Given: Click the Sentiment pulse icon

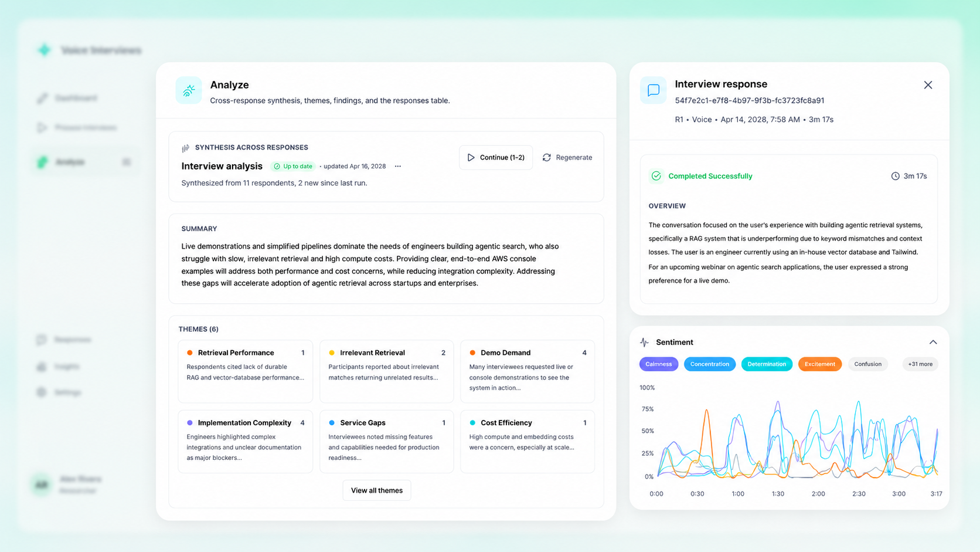Looking at the screenshot, I should click(x=645, y=342).
